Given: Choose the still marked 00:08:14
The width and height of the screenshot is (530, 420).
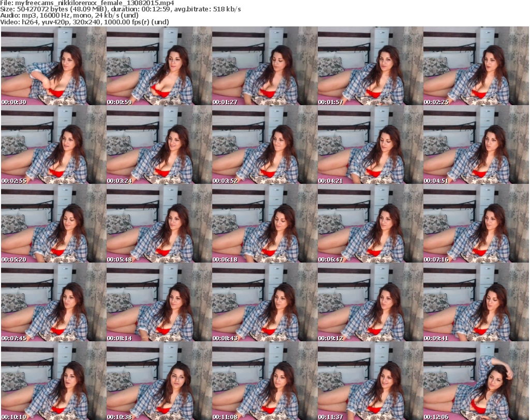Looking at the screenshot, I should (159, 302).
